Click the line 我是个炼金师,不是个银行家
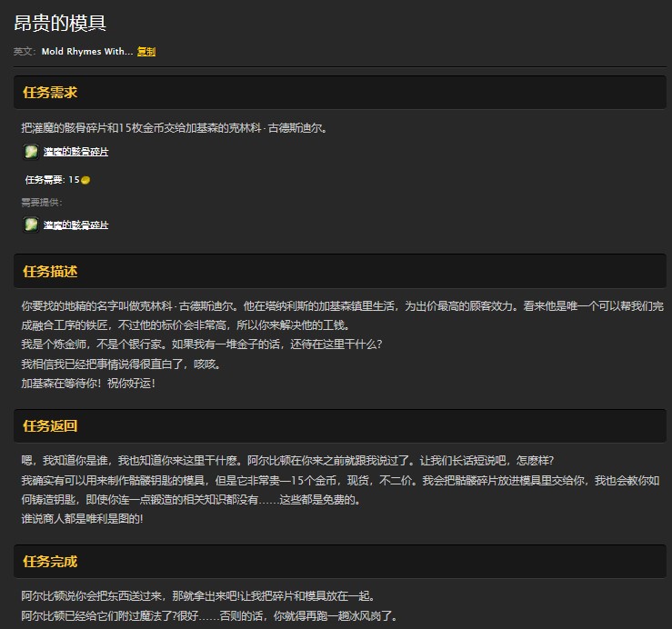Image resolution: width=672 pixels, height=629 pixels. [201, 344]
